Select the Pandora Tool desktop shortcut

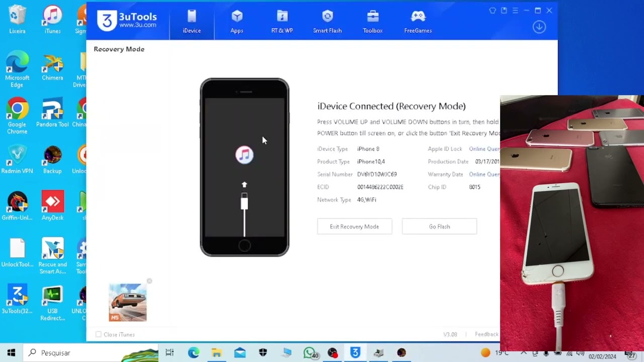pyautogui.click(x=52, y=113)
